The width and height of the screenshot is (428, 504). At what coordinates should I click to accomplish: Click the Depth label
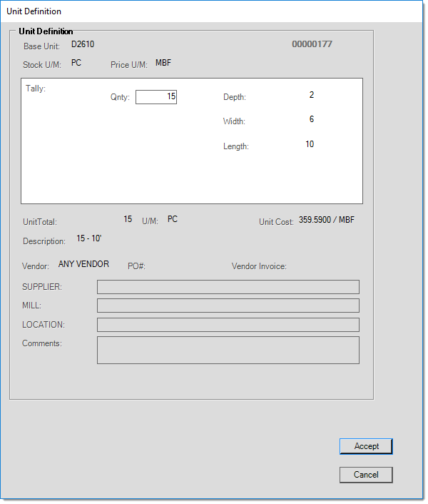235,97
